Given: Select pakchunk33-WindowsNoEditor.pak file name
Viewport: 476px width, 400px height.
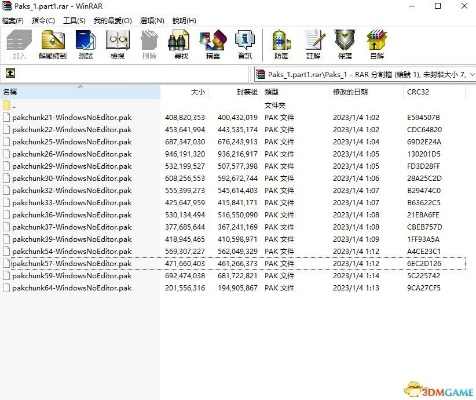Looking at the screenshot, I should click(x=72, y=203).
